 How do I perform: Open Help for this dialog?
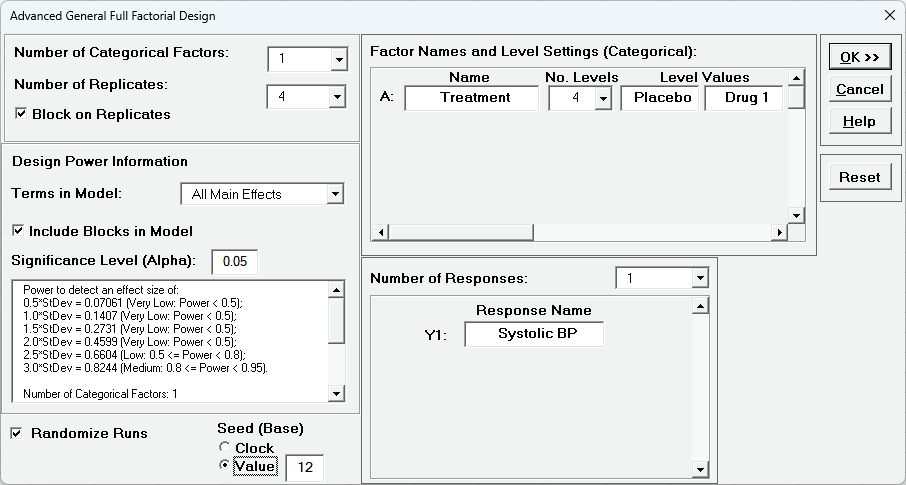pyautogui.click(x=859, y=121)
